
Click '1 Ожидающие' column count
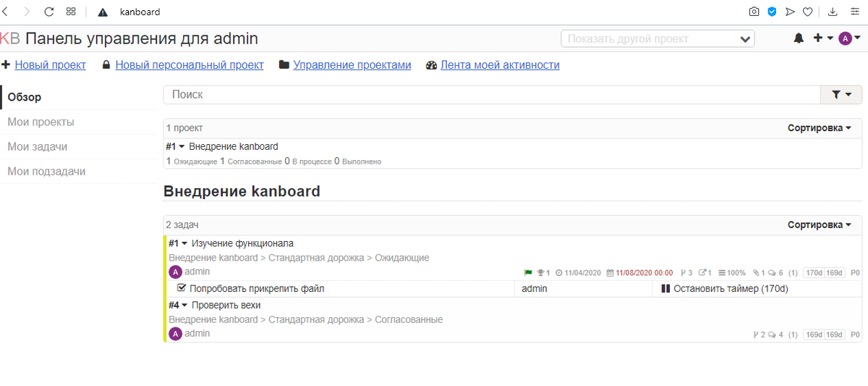[x=192, y=161]
